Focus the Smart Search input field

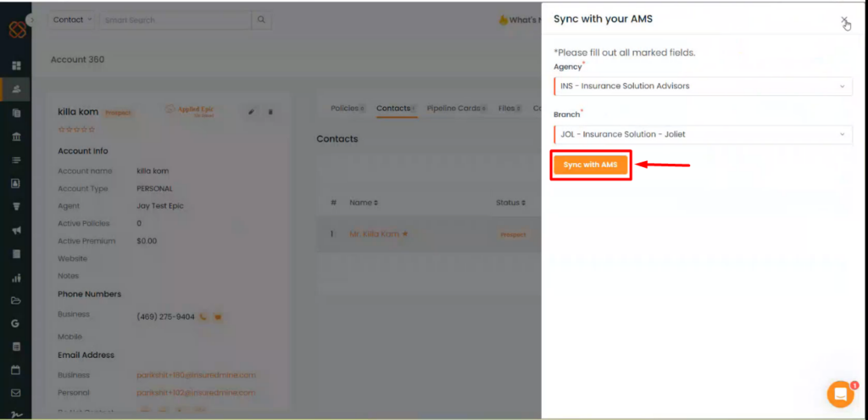[175, 20]
